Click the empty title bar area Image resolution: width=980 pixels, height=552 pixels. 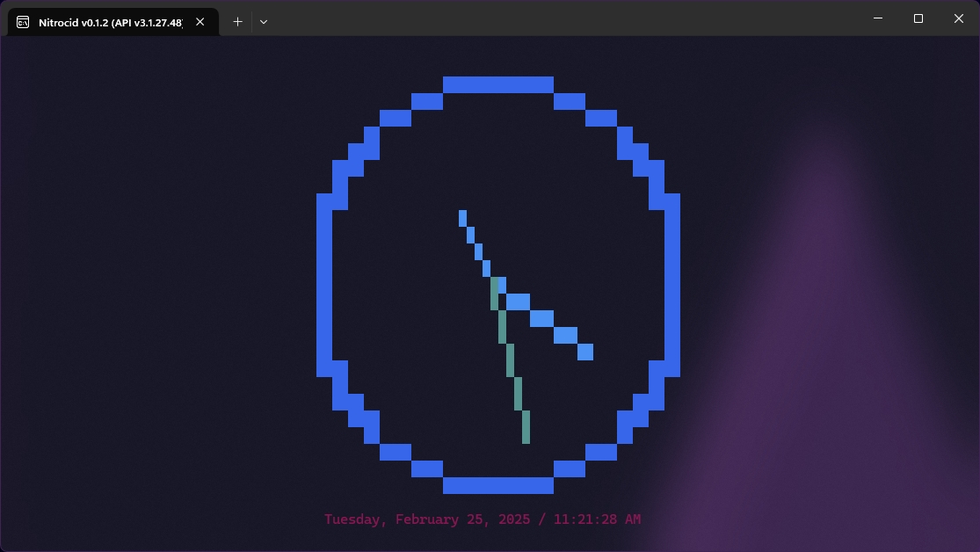[x=563, y=18]
